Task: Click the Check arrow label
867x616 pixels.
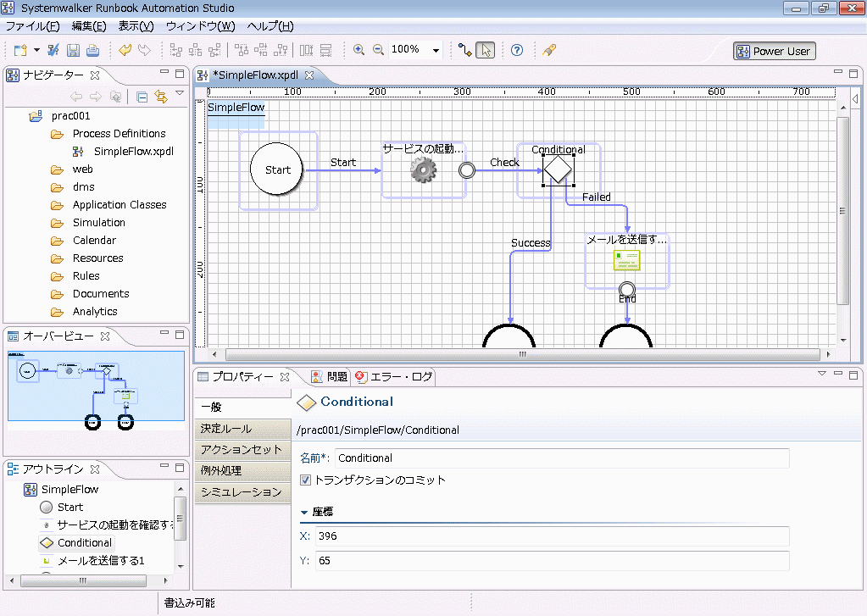Action: (504, 163)
